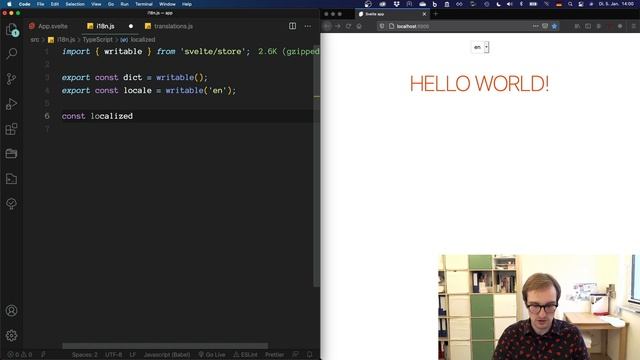
Task: Click LF end-of-line setting
Action: (132, 355)
